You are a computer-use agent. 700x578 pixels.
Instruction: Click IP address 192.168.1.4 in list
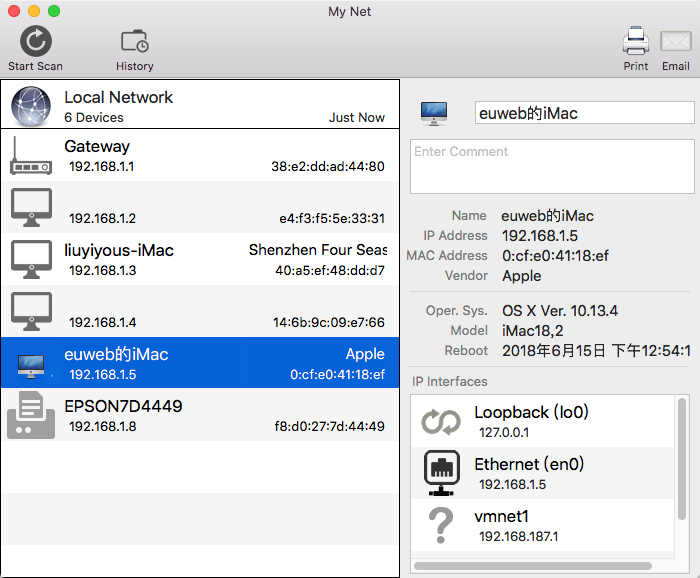click(x=102, y=322)
